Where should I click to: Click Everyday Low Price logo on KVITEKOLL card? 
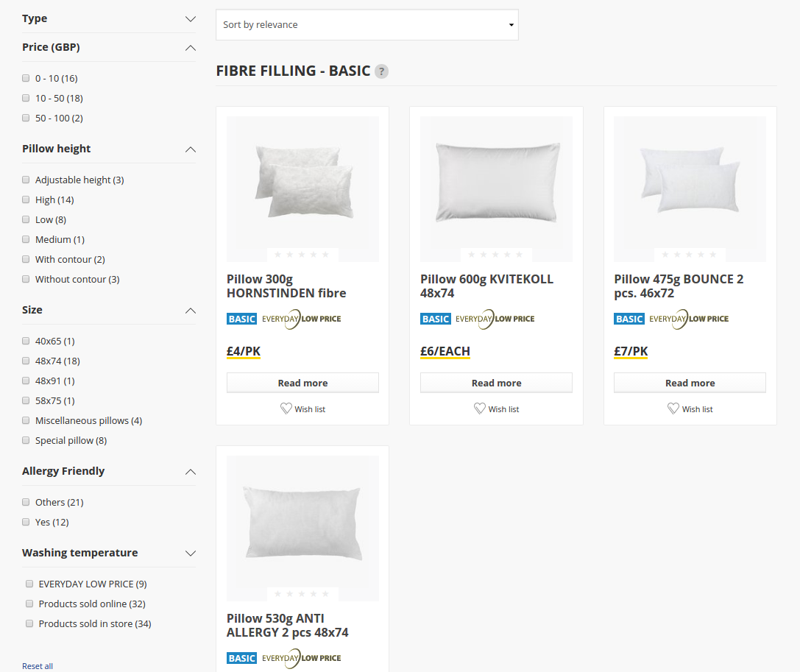(495, 319)
